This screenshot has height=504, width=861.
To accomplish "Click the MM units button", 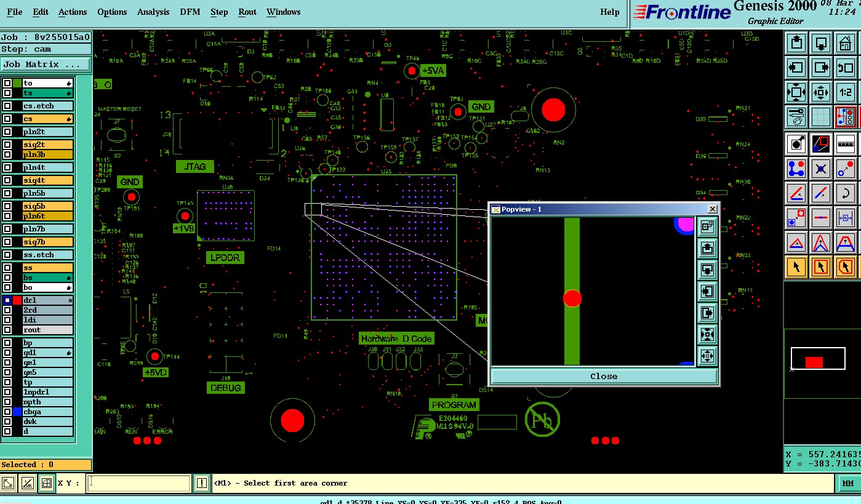I will click(848, 484).
